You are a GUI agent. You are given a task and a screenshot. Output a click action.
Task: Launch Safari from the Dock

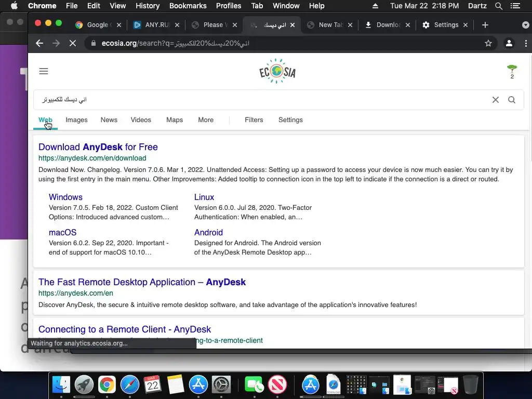pyautogui.click(x=129, y=385)
